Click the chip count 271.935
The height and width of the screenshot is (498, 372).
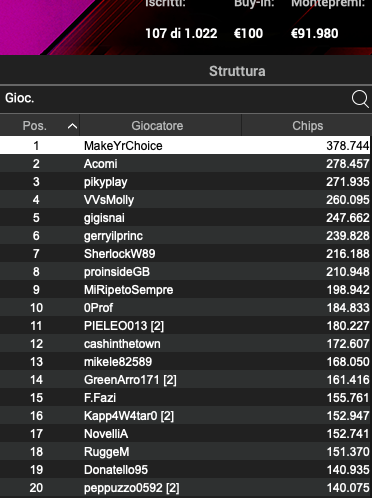pyautogui.click(x=348, y=181)
